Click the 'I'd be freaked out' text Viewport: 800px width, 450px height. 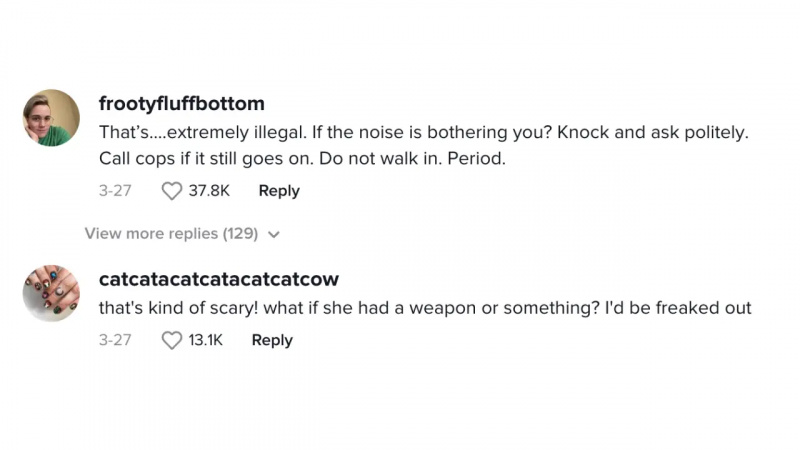[678, 308]
